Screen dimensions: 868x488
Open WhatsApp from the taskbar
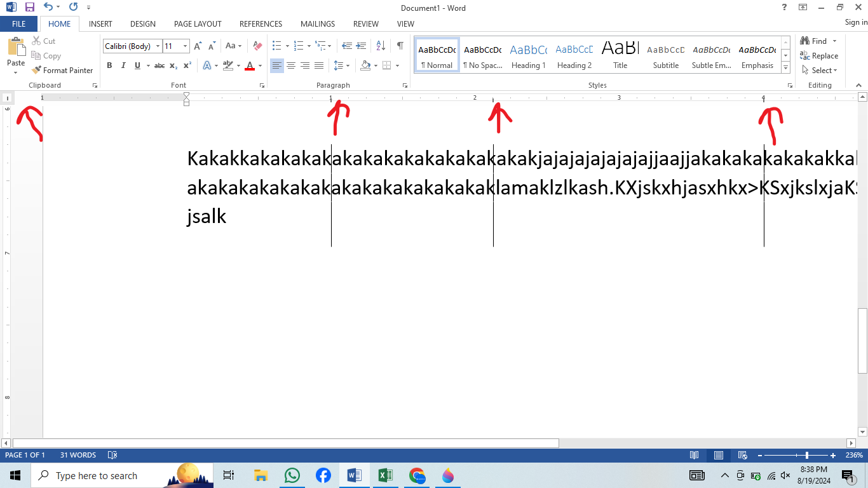coord(292,475)
